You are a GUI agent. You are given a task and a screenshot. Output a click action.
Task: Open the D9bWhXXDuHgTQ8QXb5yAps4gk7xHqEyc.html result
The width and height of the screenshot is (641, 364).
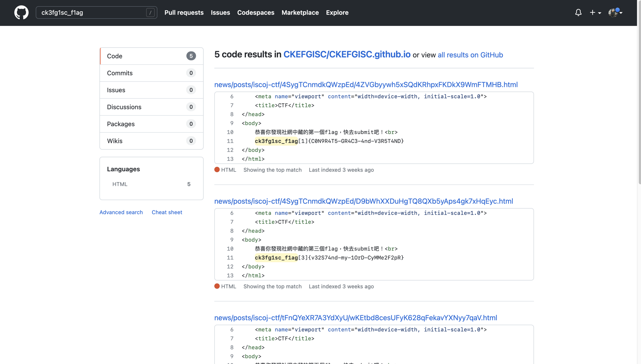[x=364, y=201]
